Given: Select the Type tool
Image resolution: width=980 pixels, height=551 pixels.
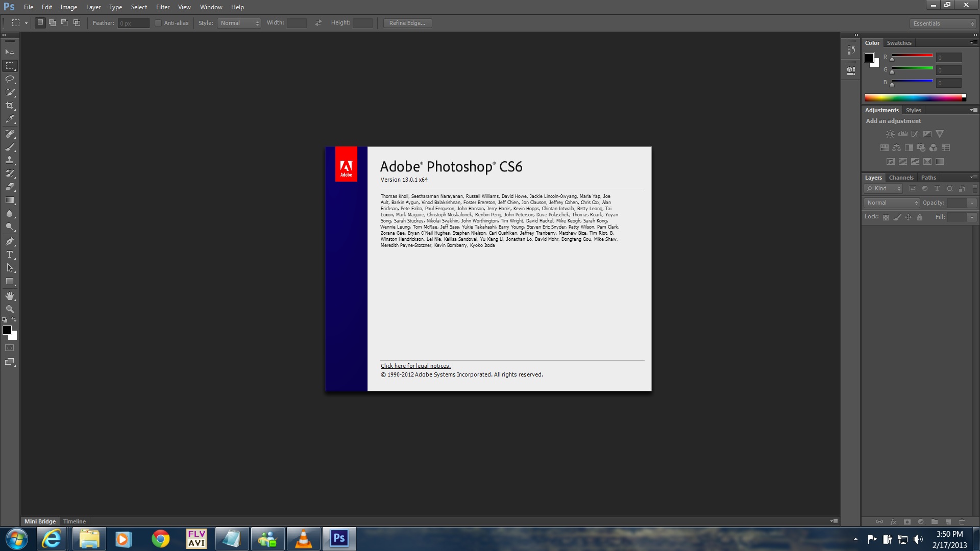Looking at the screenshot, I should [x=9, y=254].
